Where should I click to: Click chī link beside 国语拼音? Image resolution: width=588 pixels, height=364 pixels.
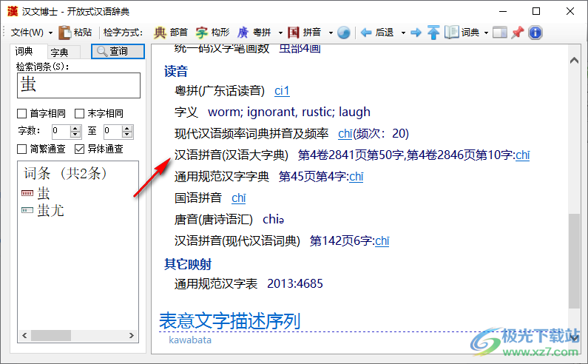click(239, 198)
